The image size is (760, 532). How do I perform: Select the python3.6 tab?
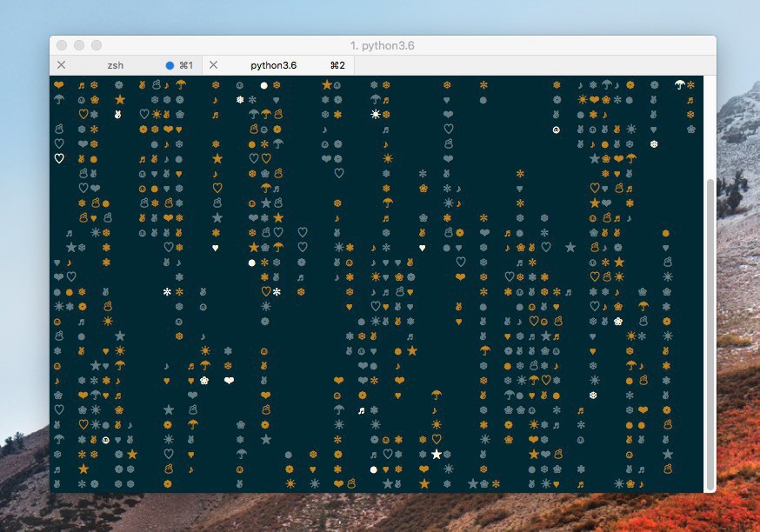tap(278, 65)
